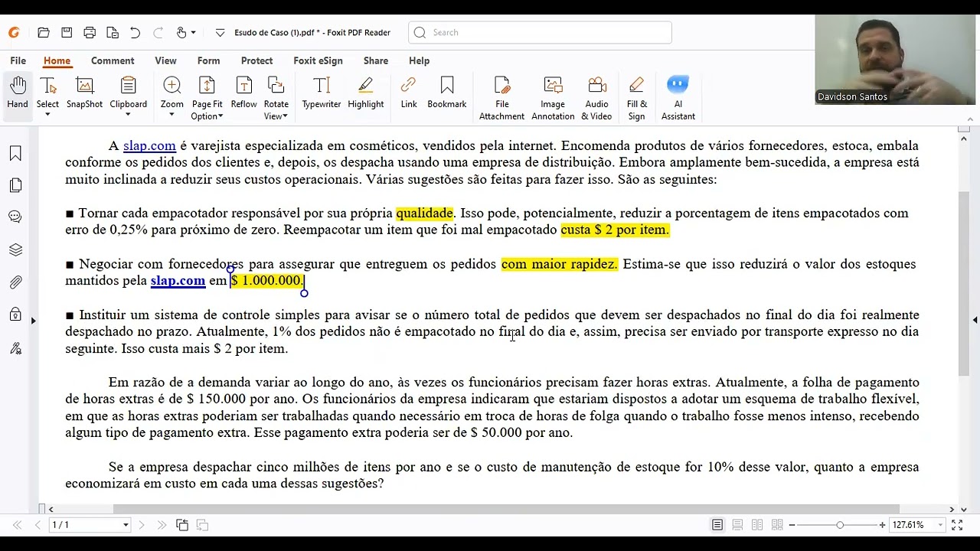Toggle single page view mode
The image size is (980, 551).
[717, 525]
